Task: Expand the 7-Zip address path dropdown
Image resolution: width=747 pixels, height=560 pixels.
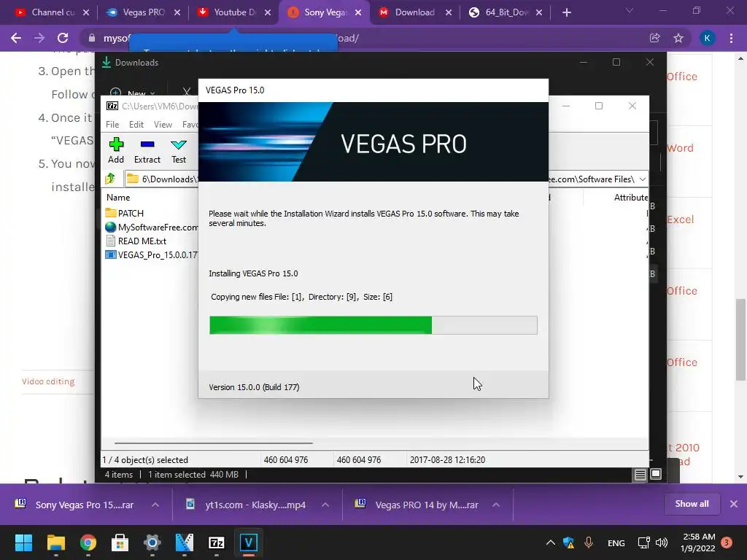Action: (x=643, y=179)
